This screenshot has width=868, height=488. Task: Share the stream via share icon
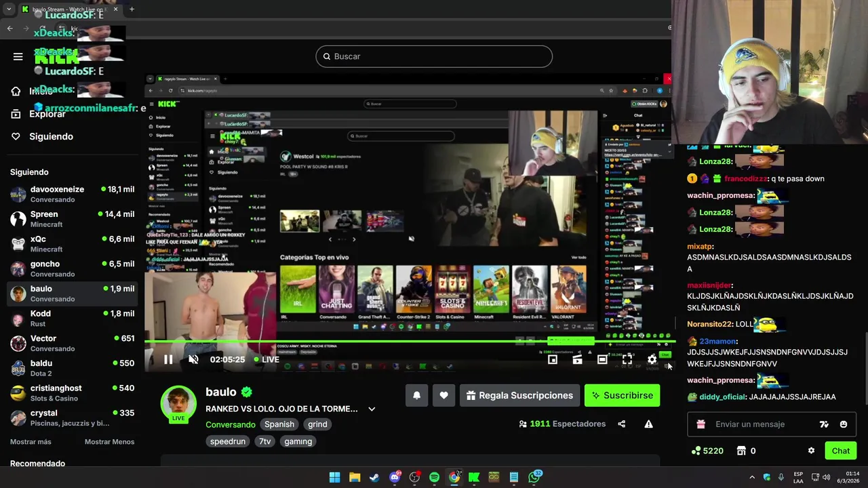[622, 424]
